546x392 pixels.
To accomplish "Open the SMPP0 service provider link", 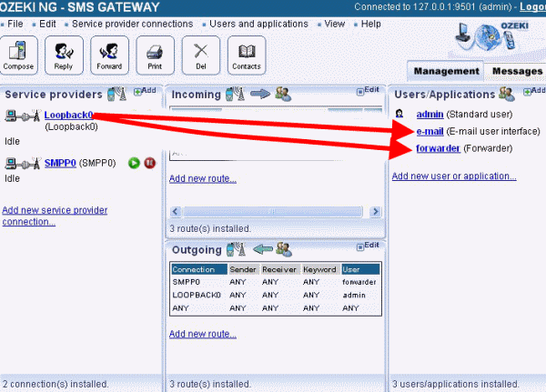I will tap(60, 163).
